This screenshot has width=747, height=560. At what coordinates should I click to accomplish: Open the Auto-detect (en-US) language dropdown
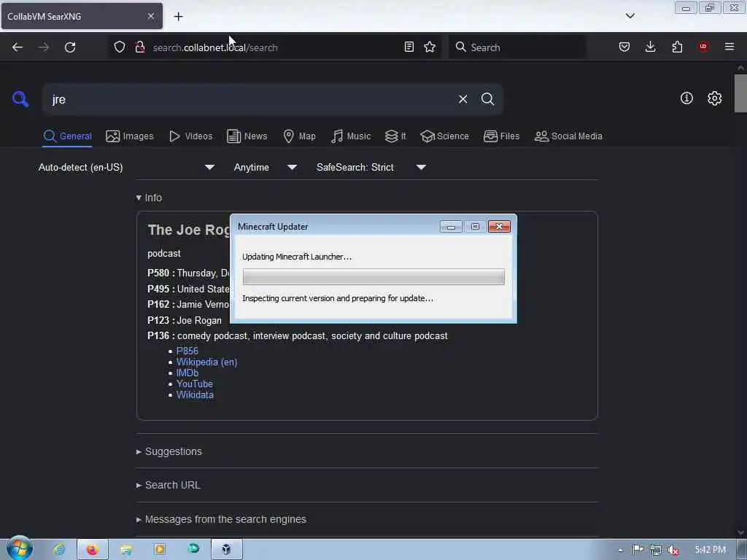point(127,167)
